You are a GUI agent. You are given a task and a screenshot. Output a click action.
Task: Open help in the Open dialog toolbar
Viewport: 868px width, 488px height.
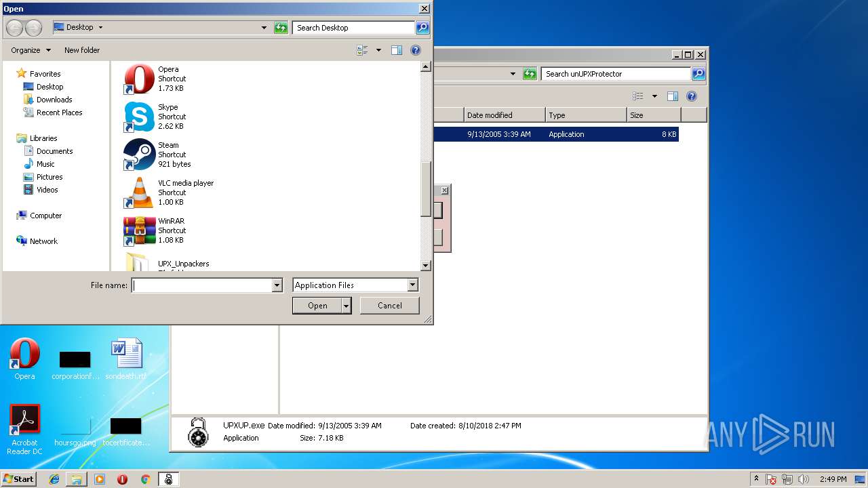(x=416, y=50)
